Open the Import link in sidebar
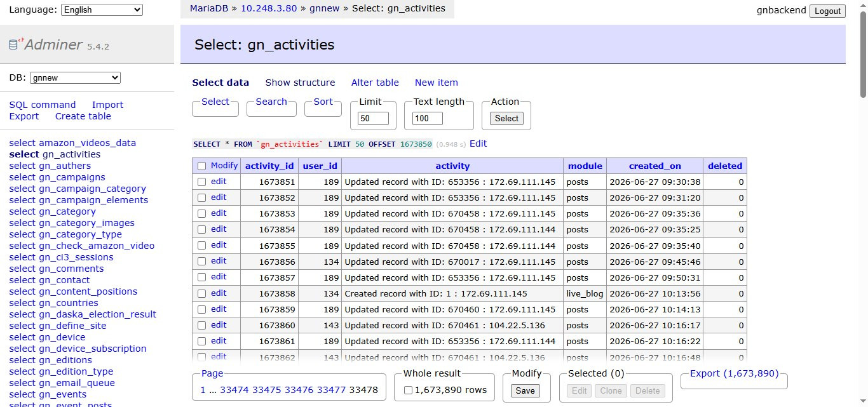This screenshot has height=407, width=868. [x=107, y=105]
